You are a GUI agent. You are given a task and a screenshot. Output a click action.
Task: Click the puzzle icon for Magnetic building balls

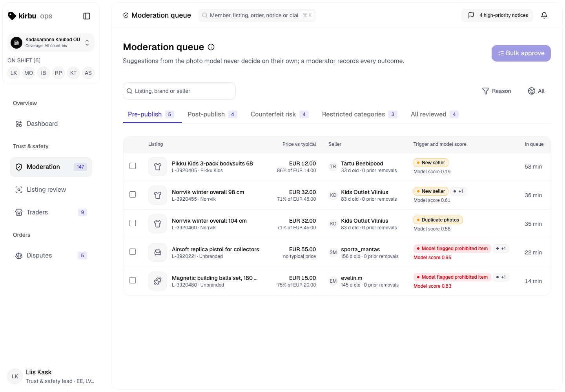pyautogui.click(x=158, y=281)
